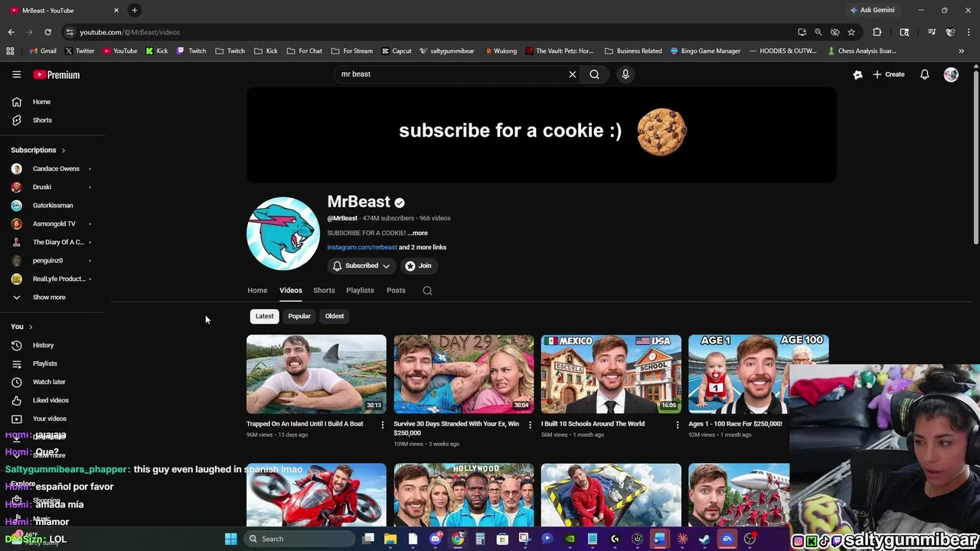Viewport: 980px width, 551px height.
Task: Open the instagram.com/mrbeast link
Action: [362, 247]
